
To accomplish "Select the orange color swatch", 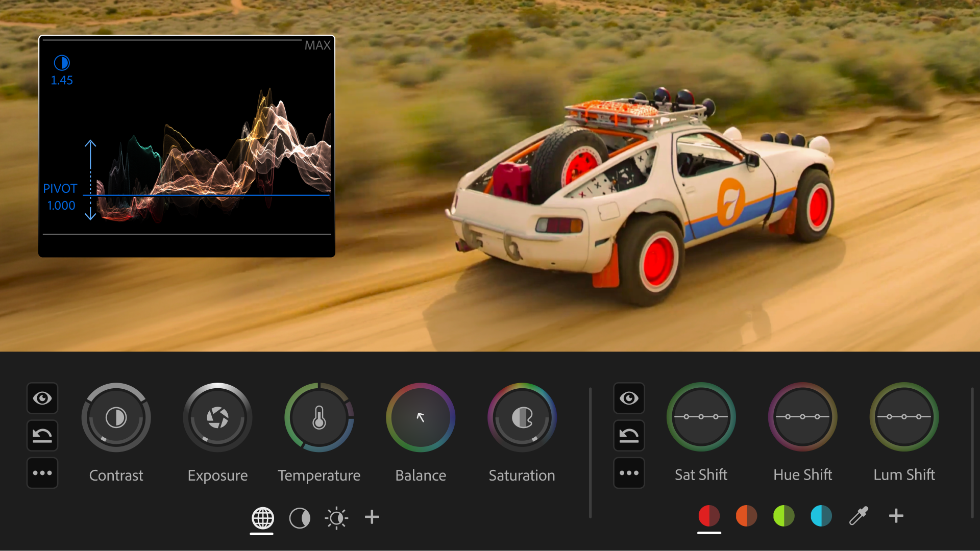I will click(746, 516).
